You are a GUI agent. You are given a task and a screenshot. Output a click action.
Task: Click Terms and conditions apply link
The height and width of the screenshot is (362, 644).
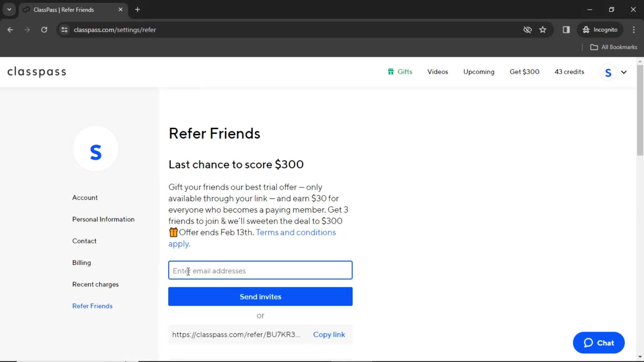(x=252, y=238)
